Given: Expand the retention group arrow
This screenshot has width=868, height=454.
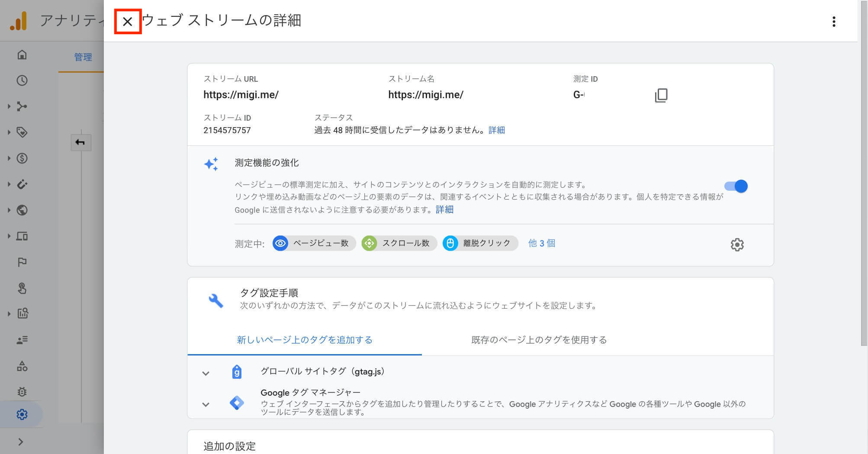Looking at the screenshot, I should coord(9,184).
